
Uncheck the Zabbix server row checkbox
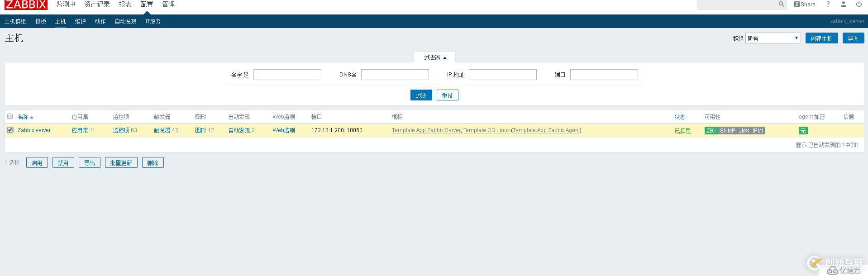tap(10, 130)
